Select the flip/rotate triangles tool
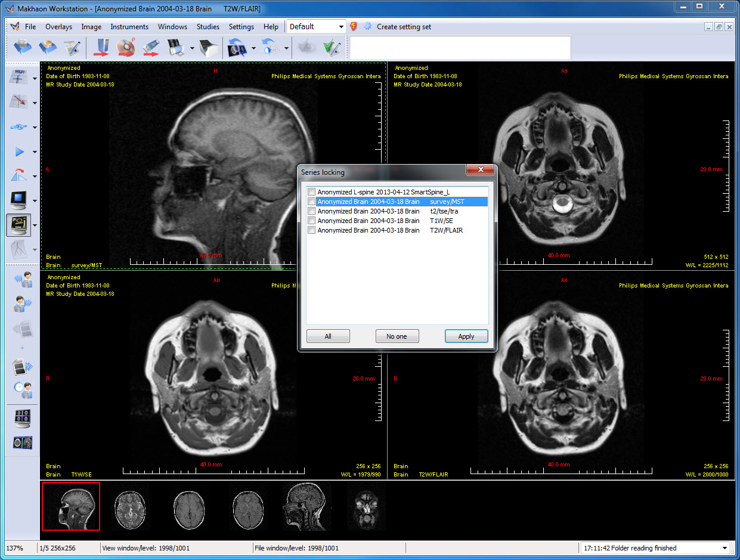740x560 pixels. pos(18,176)
